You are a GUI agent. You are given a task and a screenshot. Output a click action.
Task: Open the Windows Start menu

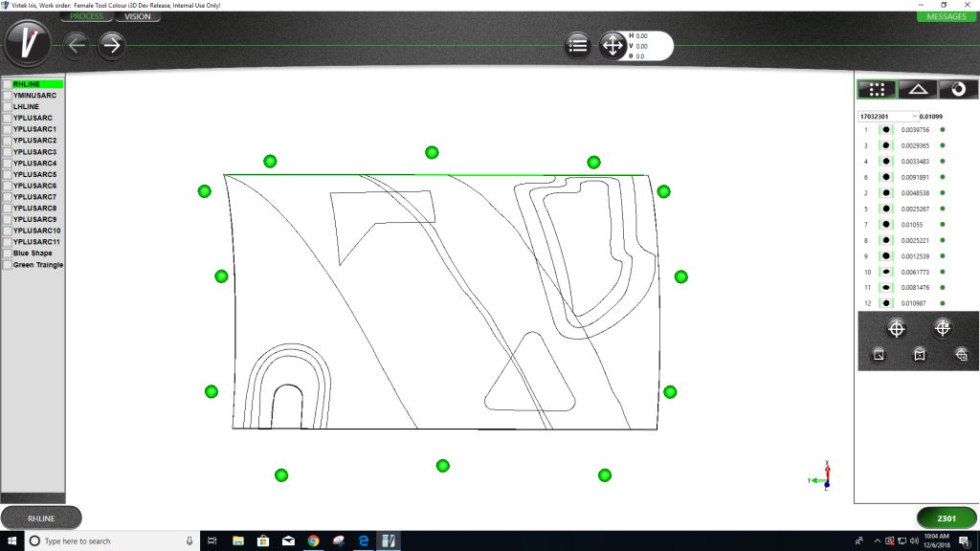(x=11, y=541)
